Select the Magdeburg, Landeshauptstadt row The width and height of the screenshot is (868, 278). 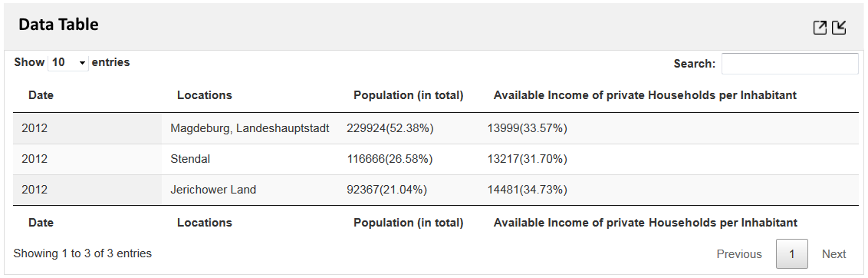(x=436, y=129)
